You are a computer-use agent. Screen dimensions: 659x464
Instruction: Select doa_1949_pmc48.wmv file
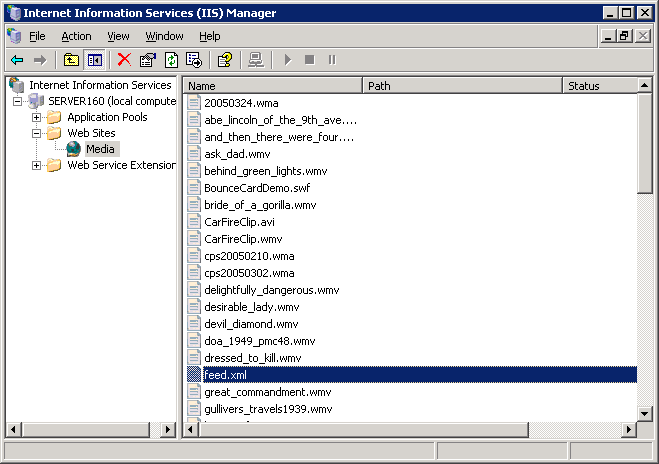pos(260,341)
